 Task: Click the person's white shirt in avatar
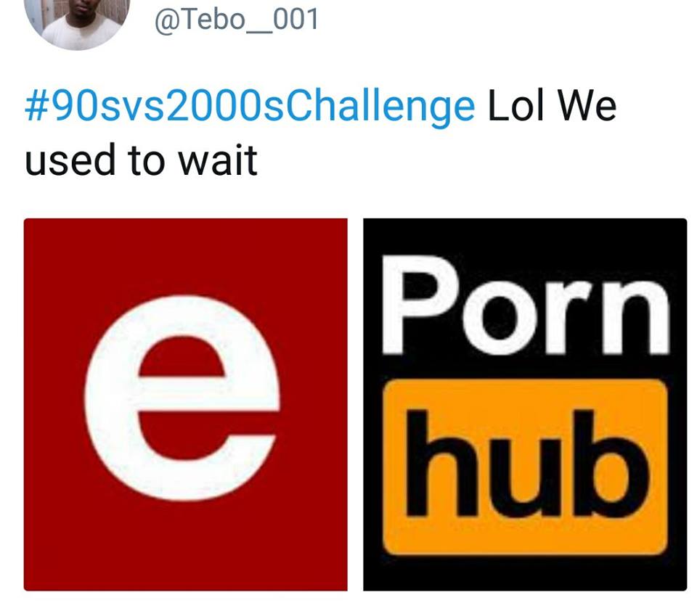tap(78, 36)
